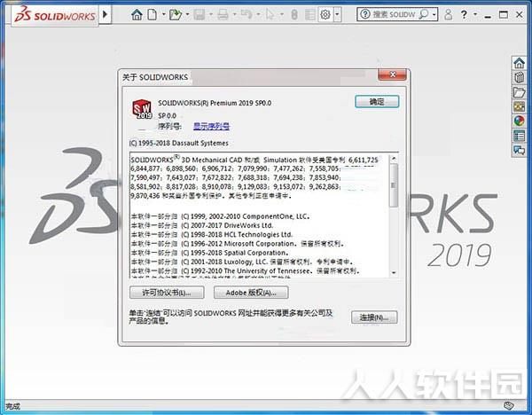Image resolution: width=532 pixels, height=415 pixels.
Task: Click the greyed Save disk icon
Action: pyautogui.click(x=199, y=14)
